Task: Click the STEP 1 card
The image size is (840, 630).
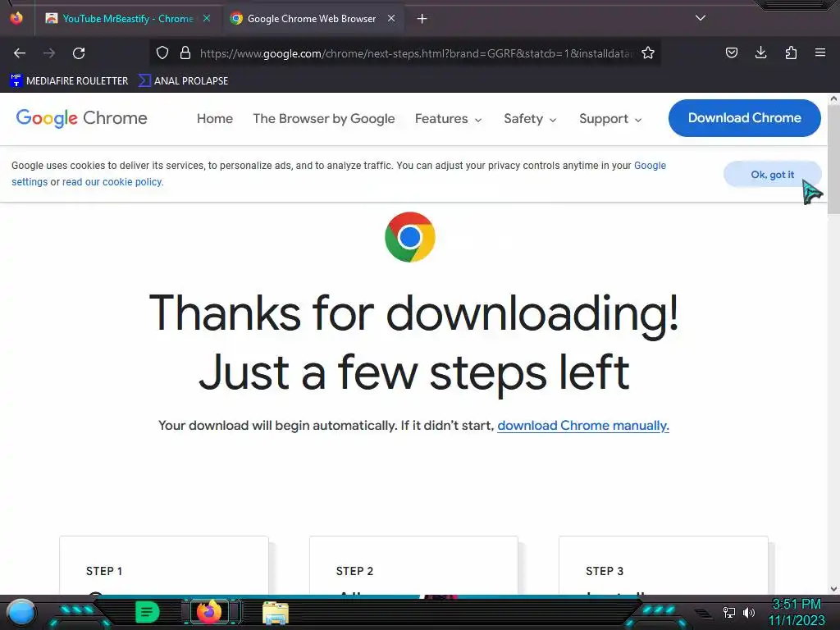Action: click(x=164, y=564)
